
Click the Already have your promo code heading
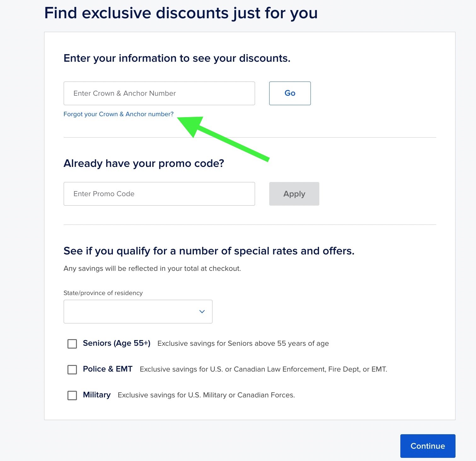tap(144, 163)
